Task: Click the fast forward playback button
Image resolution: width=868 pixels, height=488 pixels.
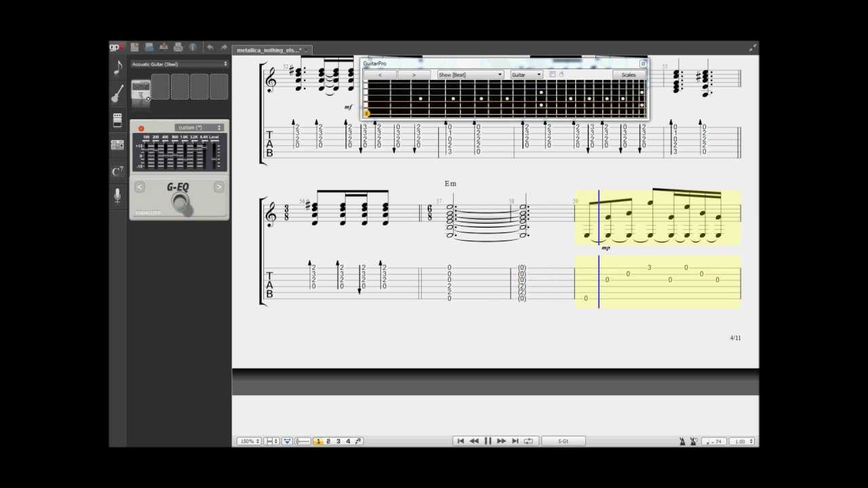Action: [501, 441]
